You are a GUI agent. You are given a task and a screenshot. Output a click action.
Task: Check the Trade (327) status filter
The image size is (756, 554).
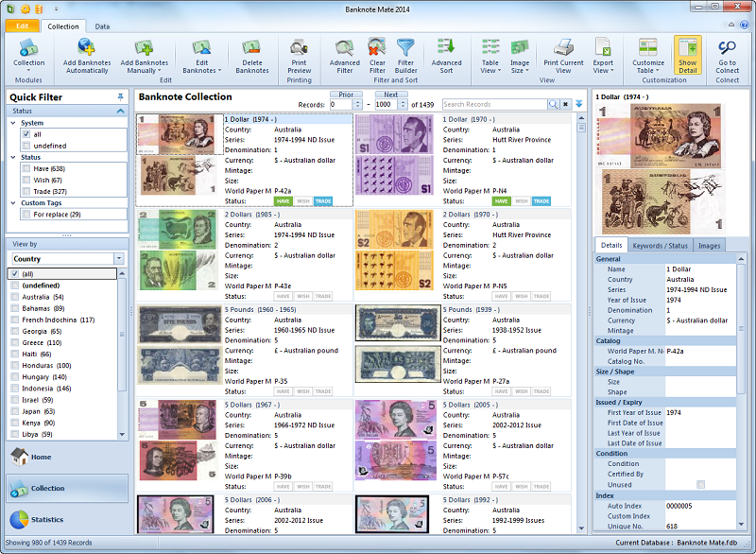(26, 191)
